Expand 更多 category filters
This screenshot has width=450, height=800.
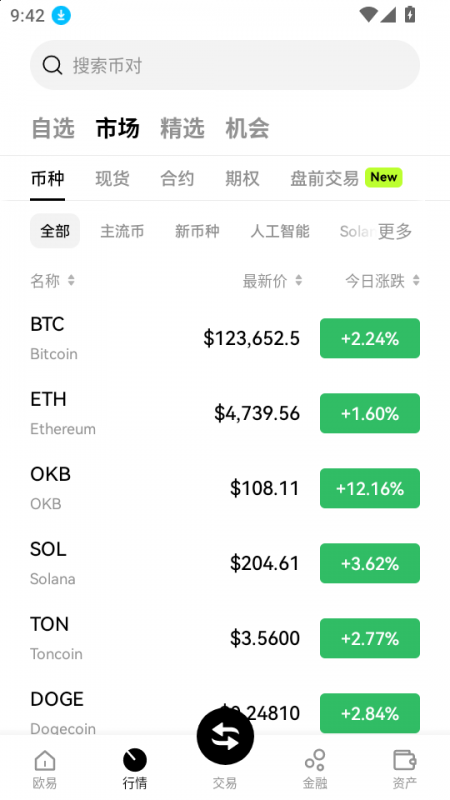(395, 232)
